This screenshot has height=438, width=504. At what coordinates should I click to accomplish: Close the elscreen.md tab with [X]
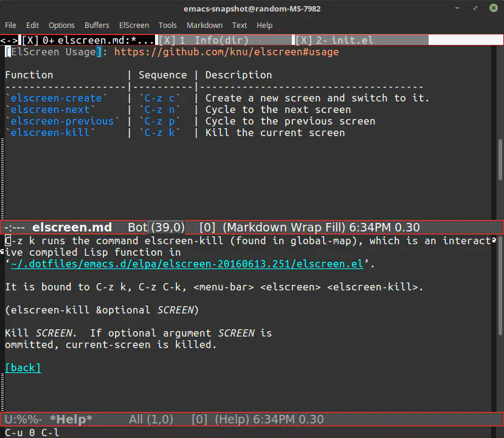click(x=30, y=41)
